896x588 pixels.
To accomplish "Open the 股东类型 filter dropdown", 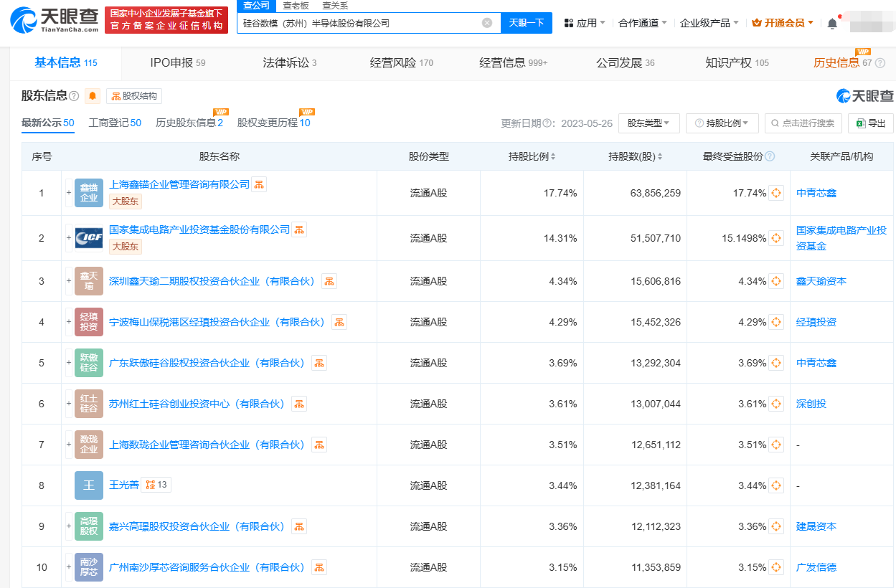I will (x=649, y=123).
